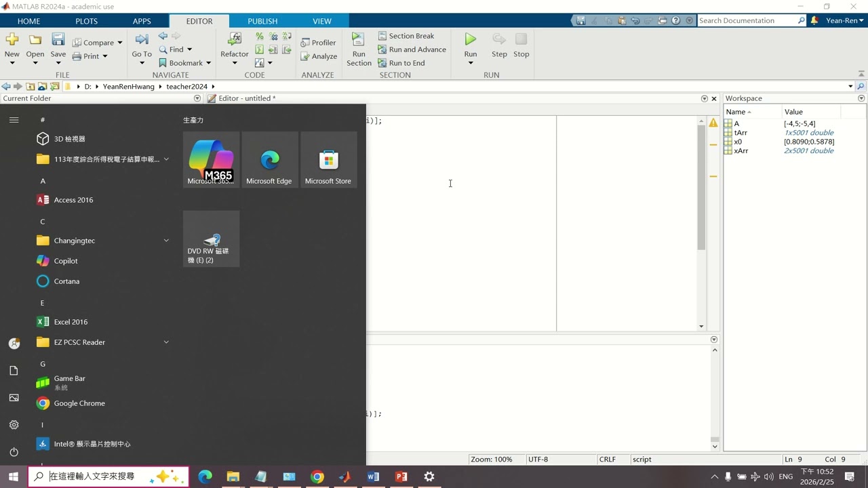Open the Save dropdown arrow
The image size is (868, 488).
(x=58, y=63)
